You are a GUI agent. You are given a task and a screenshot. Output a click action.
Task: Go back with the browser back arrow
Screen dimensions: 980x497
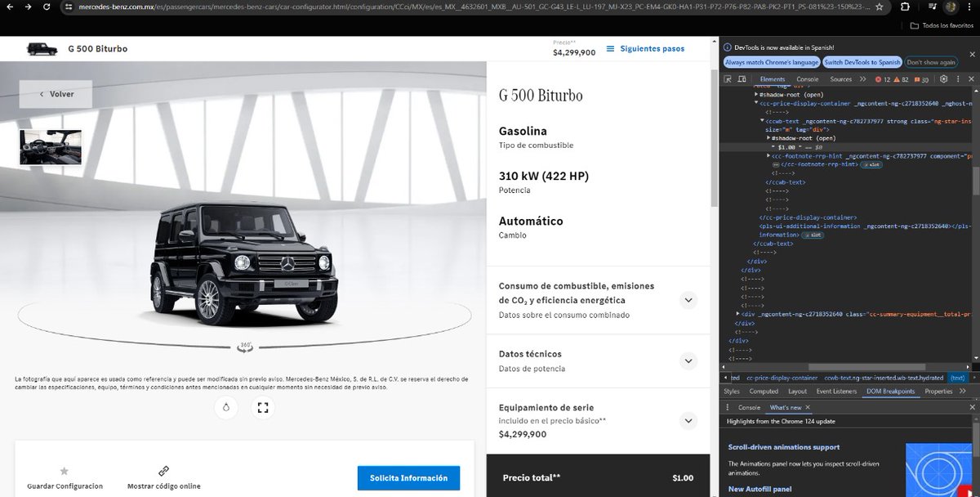9,7
